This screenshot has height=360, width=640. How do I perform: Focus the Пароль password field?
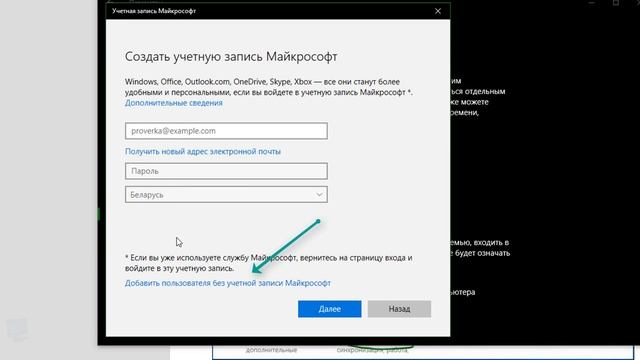[x=226, y=171]
